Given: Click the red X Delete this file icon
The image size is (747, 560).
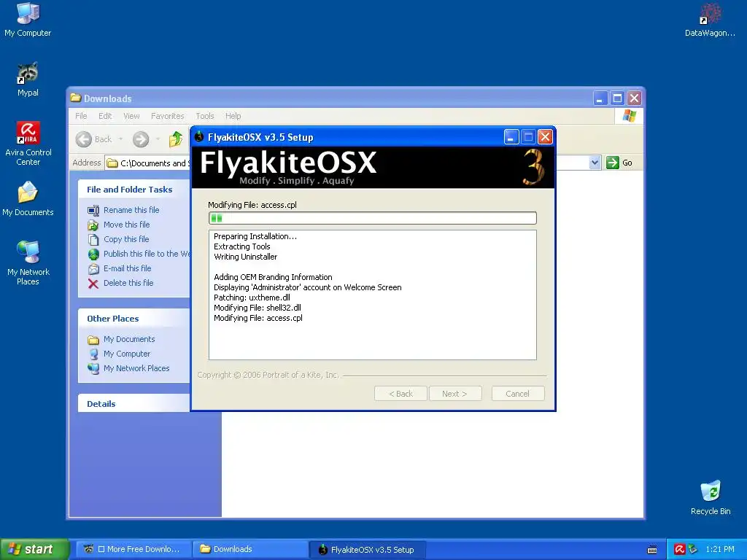Looking at the screenshot, I should (x=93, y=284).
